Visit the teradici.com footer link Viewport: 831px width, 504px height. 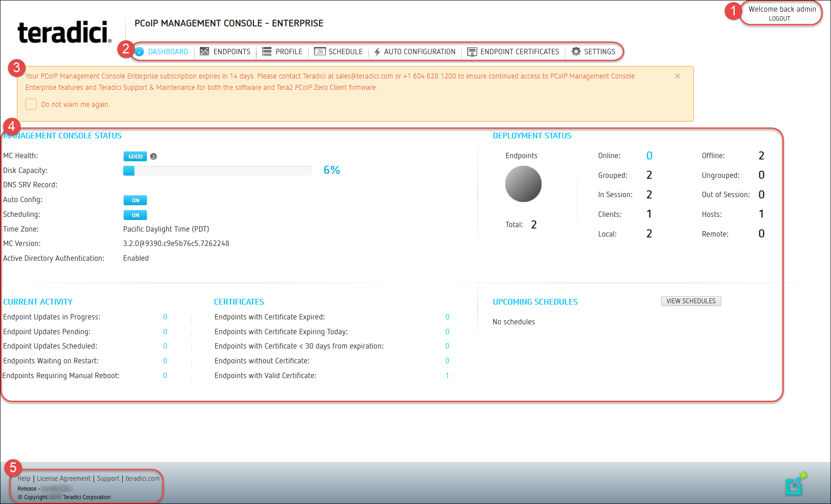point(142,478)
